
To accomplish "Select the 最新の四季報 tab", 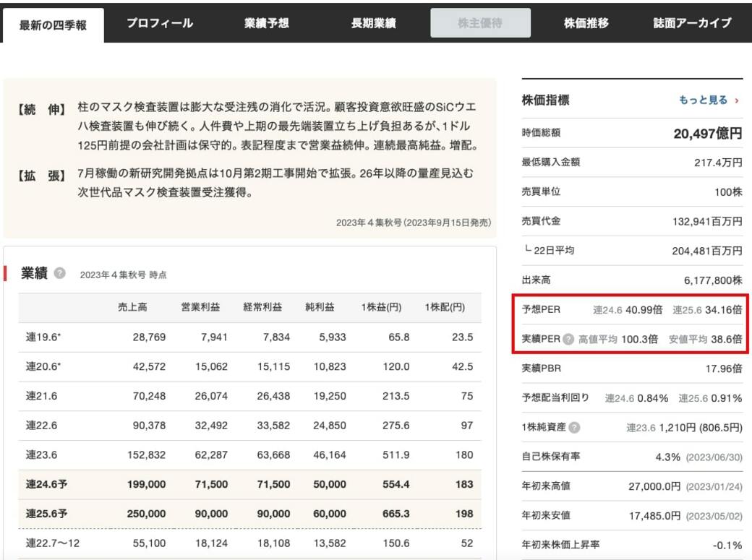I will point(53,25).
